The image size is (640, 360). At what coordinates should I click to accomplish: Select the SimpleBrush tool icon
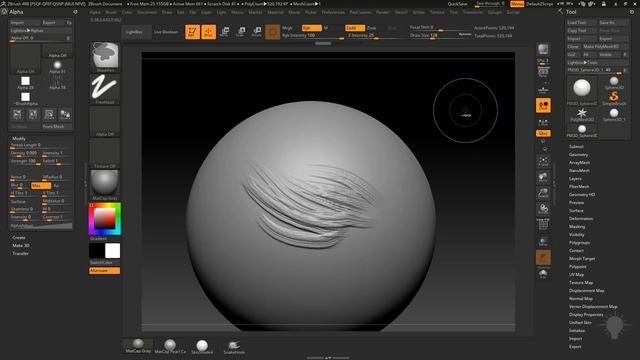(x=614, y=98)
